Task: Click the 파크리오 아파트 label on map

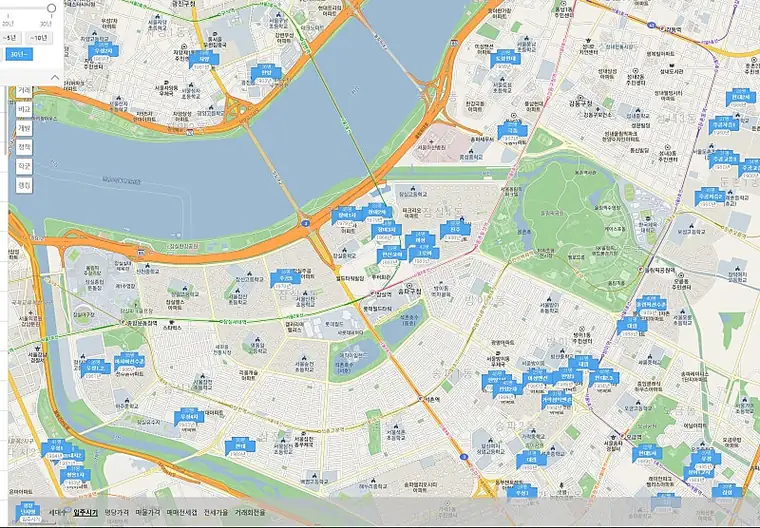Action: [411, 214]
